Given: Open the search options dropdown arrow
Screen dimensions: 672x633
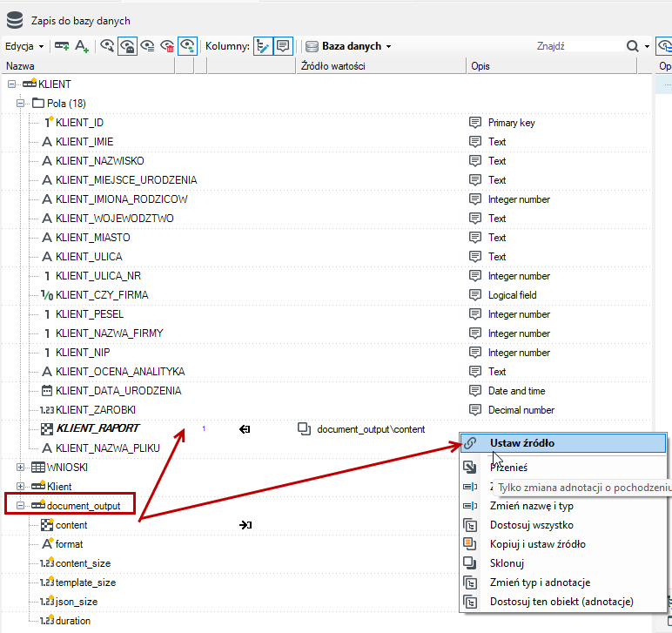Looking at the screenshot, I should coord(647,46).
